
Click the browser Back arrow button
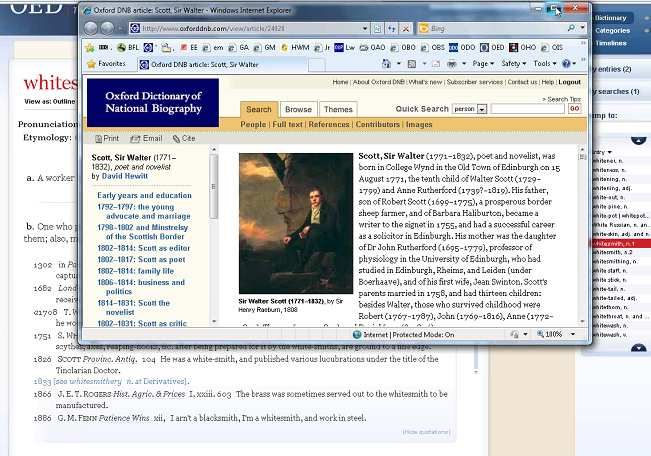tap(92, 28)
